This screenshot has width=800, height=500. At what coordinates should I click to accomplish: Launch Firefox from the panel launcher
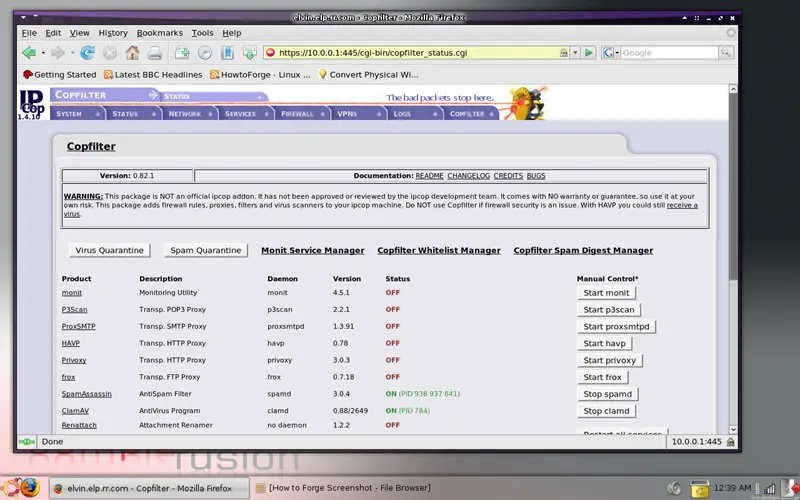30,488
